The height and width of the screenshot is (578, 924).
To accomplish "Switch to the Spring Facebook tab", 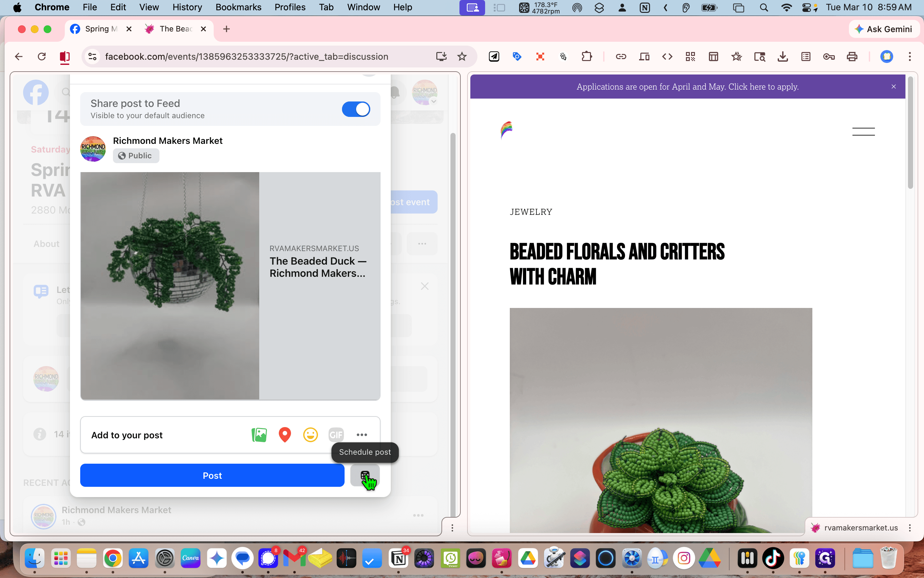I will [101, 29].
